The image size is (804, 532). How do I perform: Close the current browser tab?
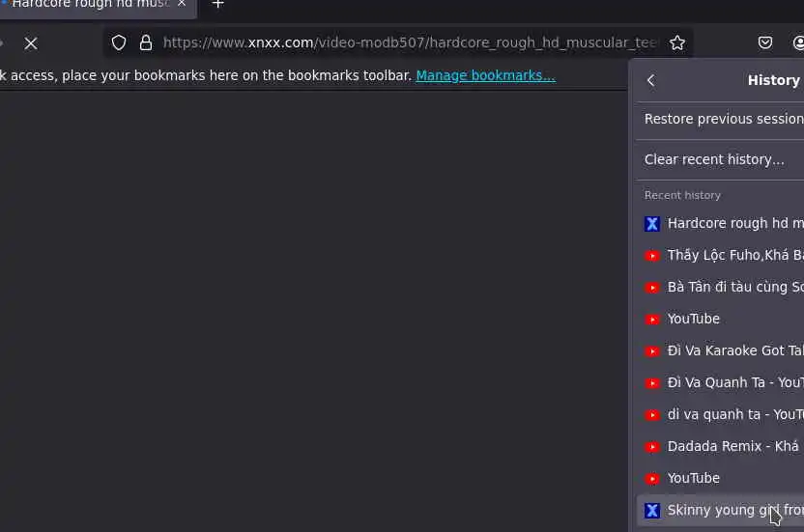(182, 4)
